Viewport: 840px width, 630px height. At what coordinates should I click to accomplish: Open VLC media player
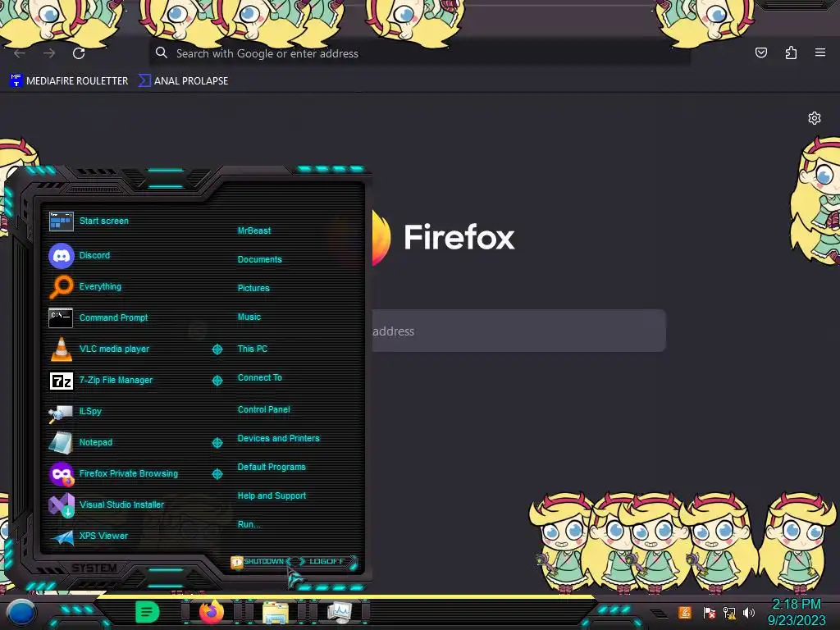(114, 349)
